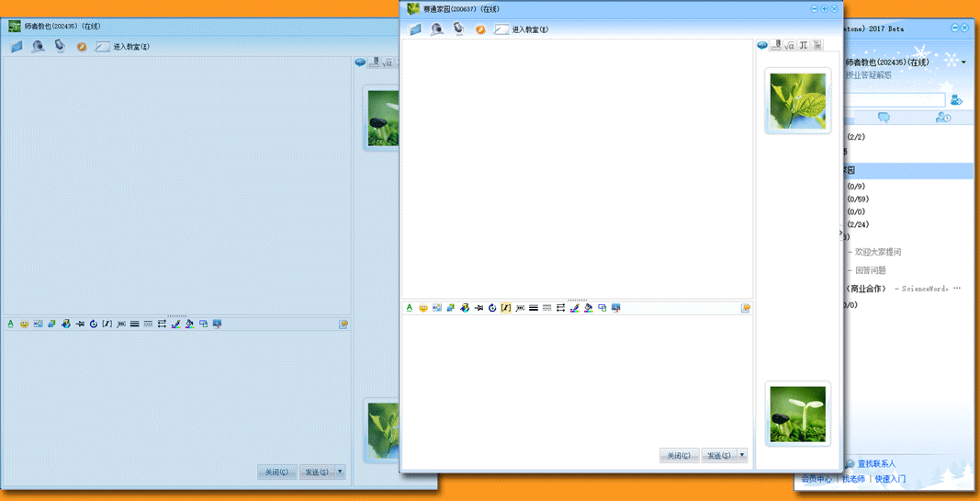Click the webcam video chat icon in 赛通家园 window
The width and height of the screenshot is (980, 501).
point(437,29)
